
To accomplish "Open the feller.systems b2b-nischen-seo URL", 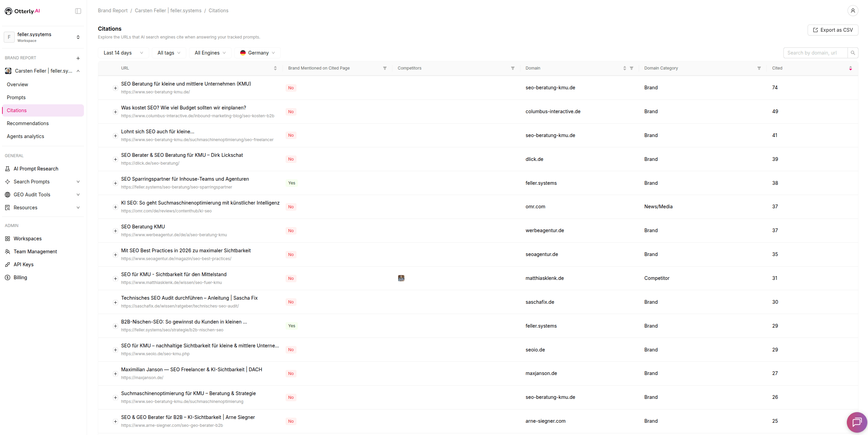I will coord(172,330).
